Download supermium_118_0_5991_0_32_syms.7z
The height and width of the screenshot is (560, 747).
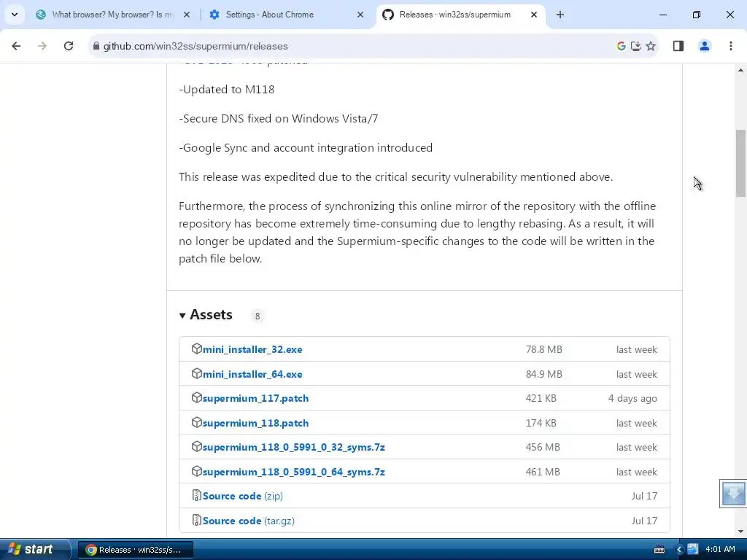(294, 447)
